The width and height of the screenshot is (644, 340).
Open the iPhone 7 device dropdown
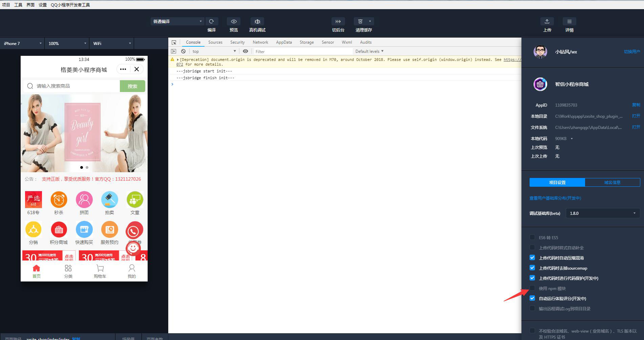click(22, 43)
